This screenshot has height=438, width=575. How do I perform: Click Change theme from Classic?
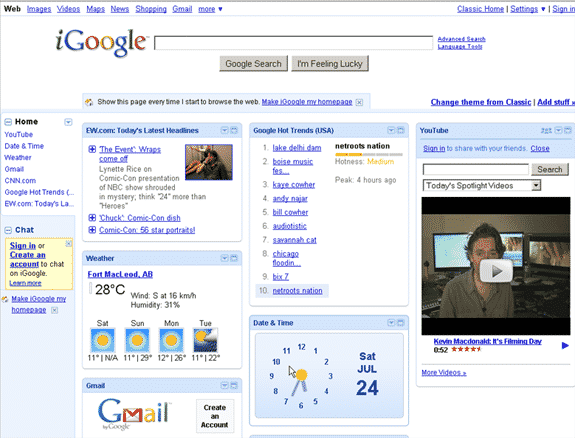[x=481, y=102]
